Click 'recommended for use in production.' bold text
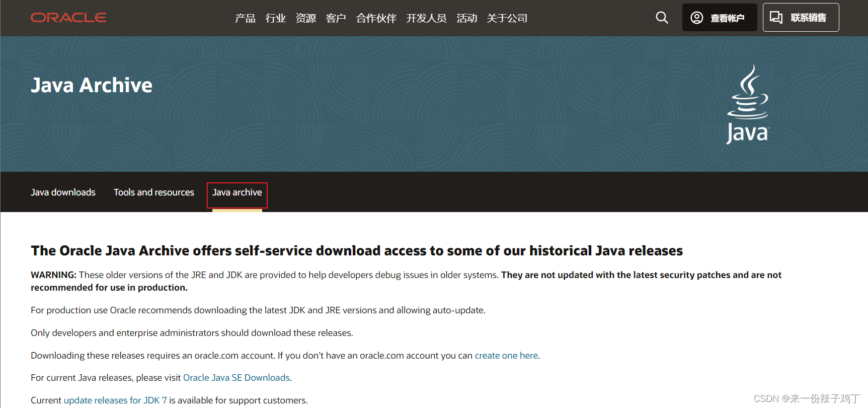Screen dimensions: 868x408 click(109, 288)
